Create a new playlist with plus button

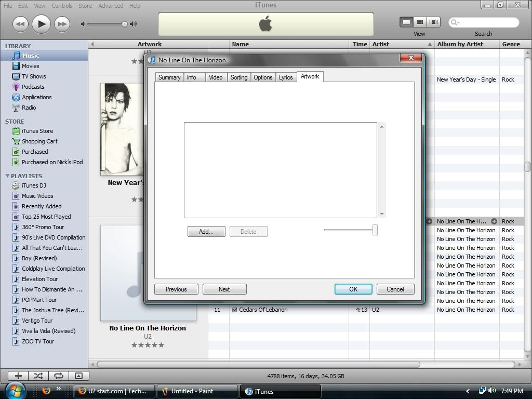18,376
